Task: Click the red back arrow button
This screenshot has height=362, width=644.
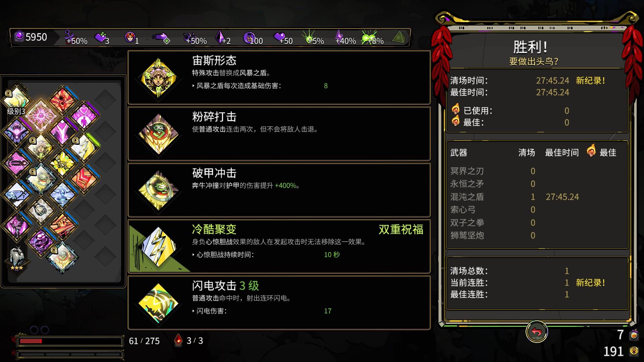Action: click(x=536, y=332)
